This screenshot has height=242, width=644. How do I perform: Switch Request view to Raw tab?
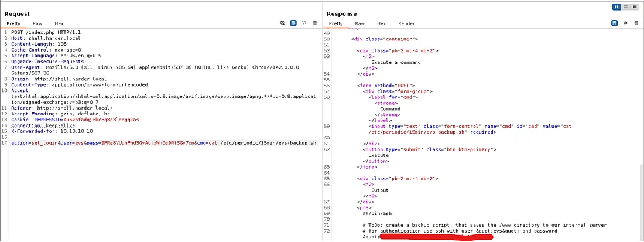point(37,23)
